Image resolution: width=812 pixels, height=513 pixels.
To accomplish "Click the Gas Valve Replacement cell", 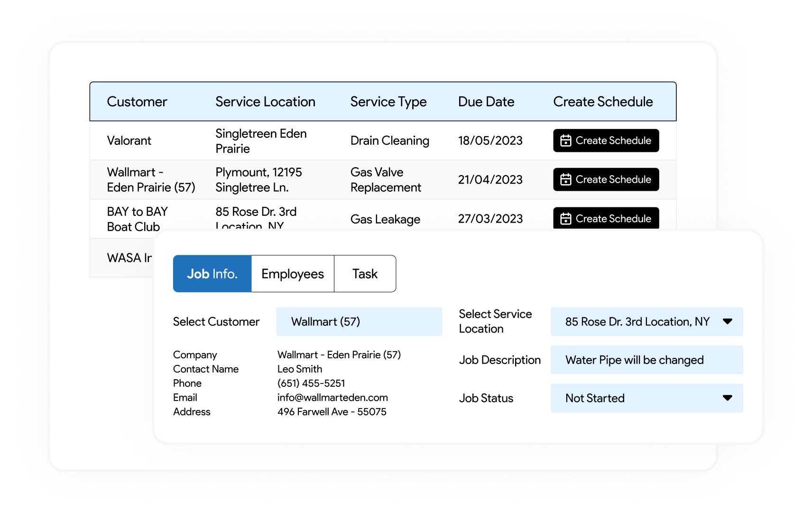I will [x=386, y=179].
